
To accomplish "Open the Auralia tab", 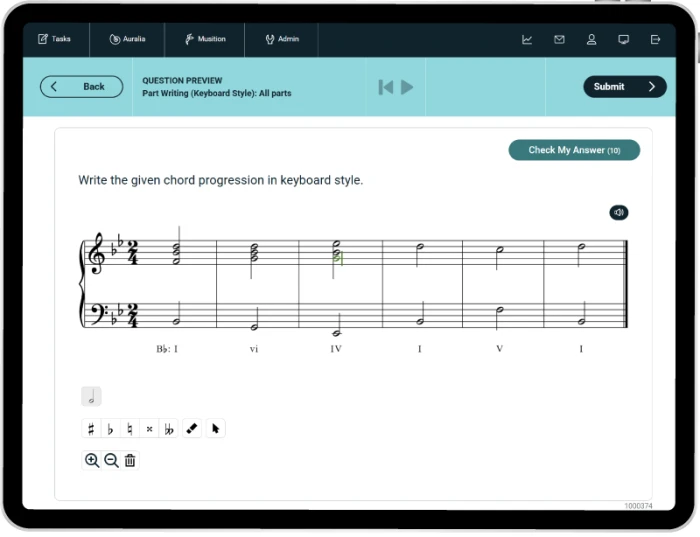I will [x=127, y=39].
